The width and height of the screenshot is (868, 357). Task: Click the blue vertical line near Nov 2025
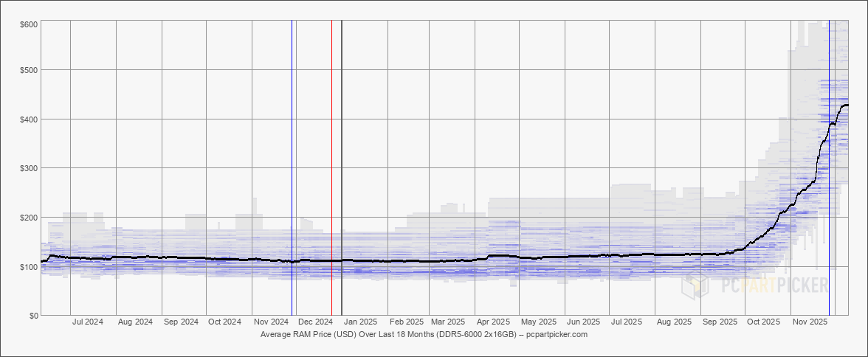point(830,167)
